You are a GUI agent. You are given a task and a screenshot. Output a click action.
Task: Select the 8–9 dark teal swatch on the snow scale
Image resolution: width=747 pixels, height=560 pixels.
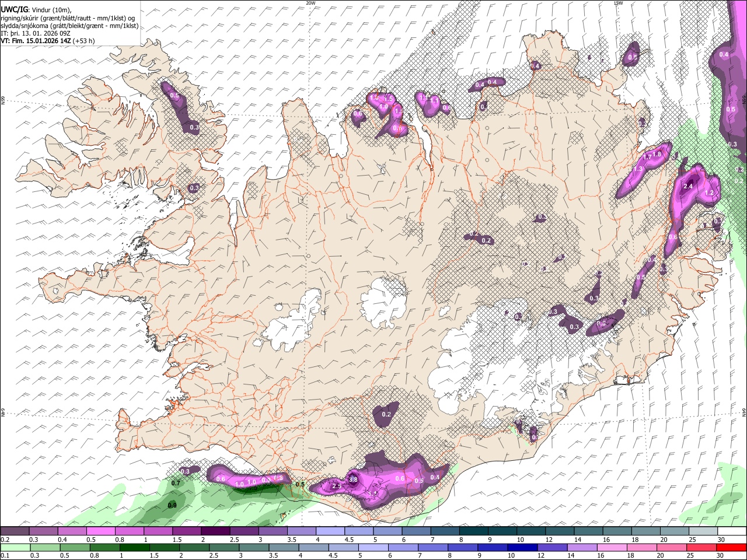pos(474,531)
